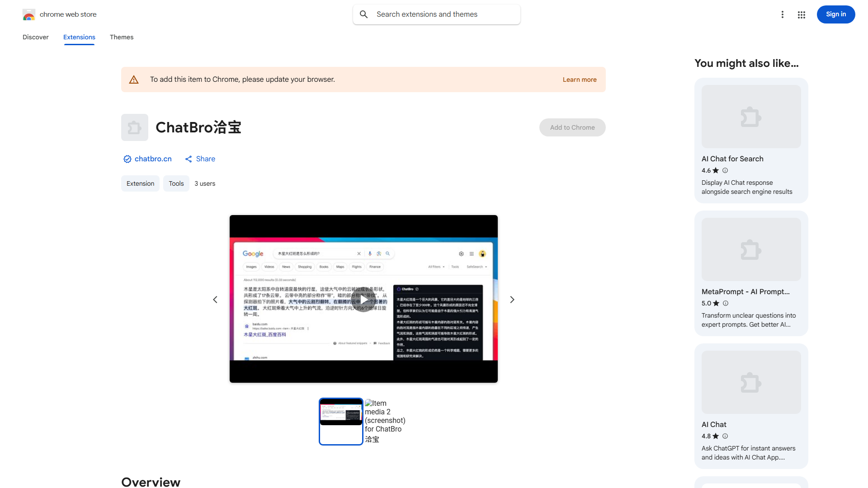Open the search extensions icon
Image resolution: width=868 pixels, height=488 pixels.
coord(363,14)
